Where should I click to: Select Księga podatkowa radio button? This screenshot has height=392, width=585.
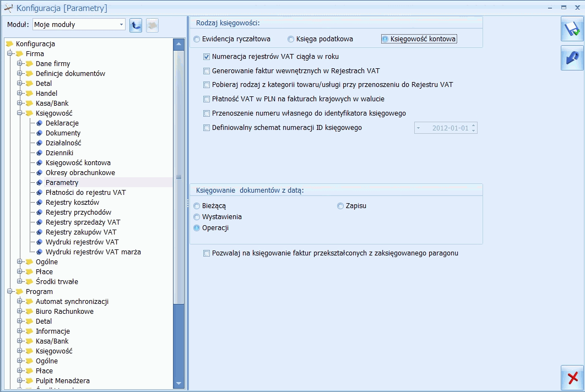point(291,39)
